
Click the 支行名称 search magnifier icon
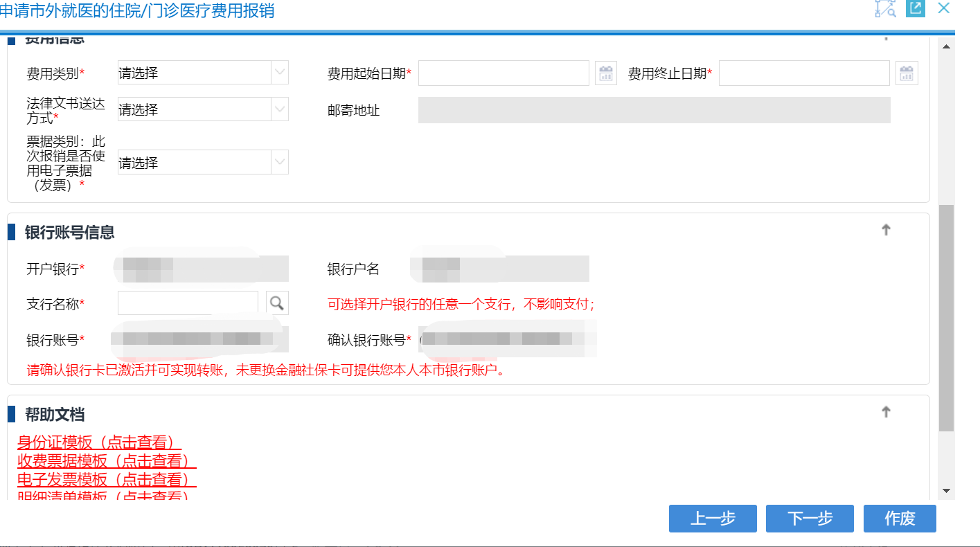point(276,303)
